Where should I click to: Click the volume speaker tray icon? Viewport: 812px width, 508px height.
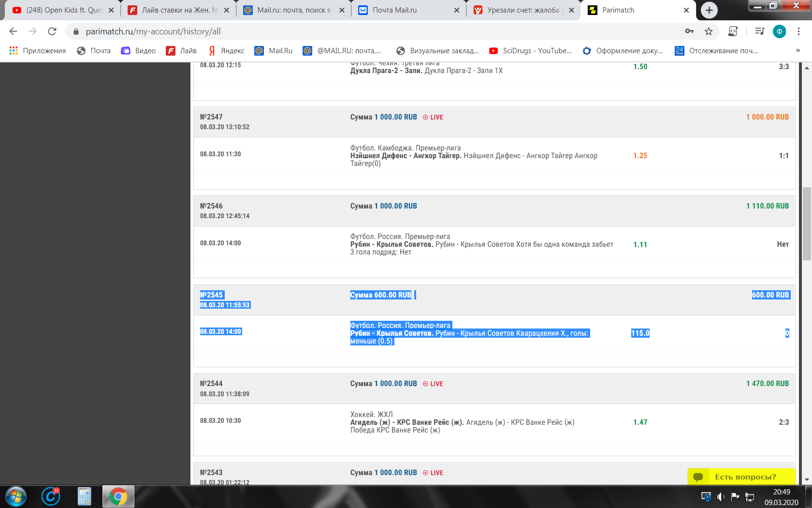pyautogui.click(x=721, y=497)
